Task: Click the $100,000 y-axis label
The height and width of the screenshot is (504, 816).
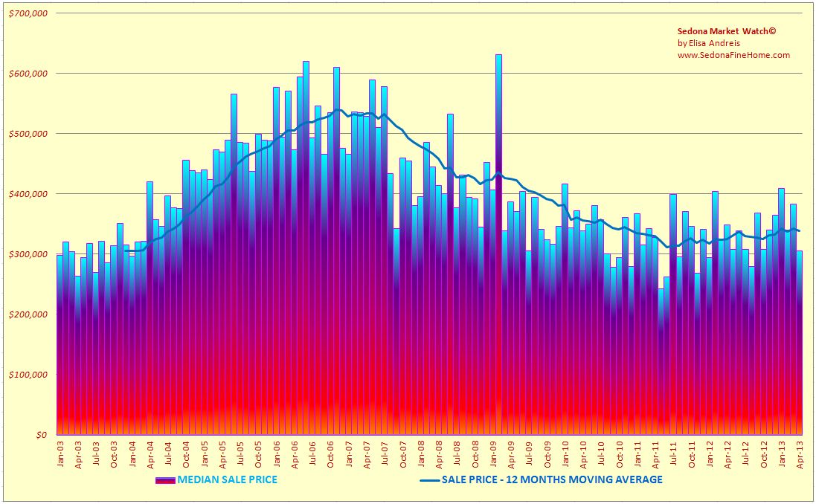Action: (28, 375)
